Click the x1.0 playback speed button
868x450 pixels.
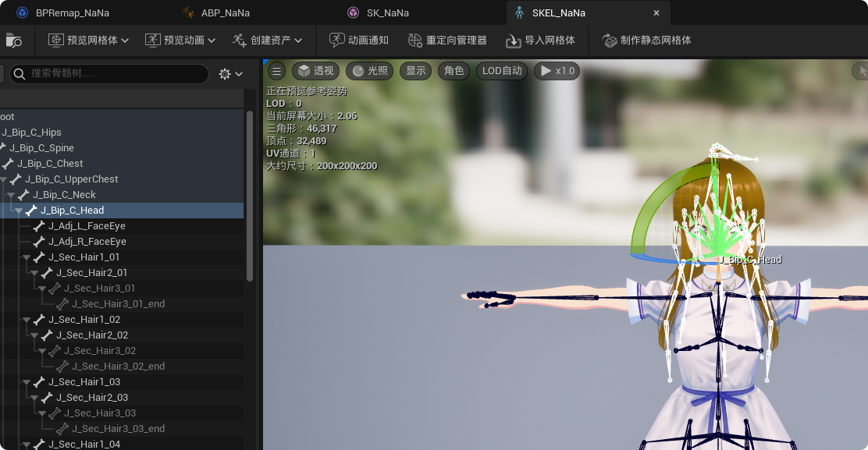tap(557, 71)
